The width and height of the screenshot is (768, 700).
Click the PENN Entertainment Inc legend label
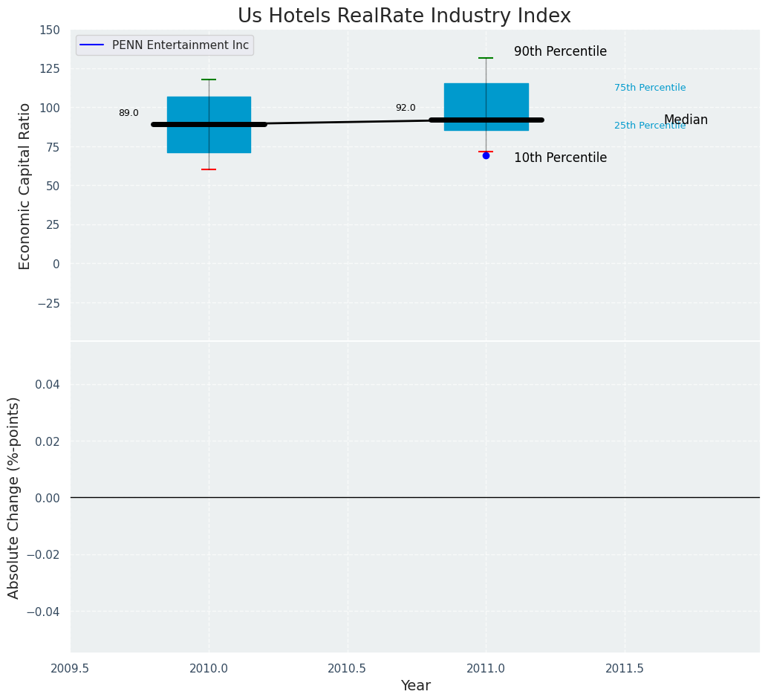point(180,45)
